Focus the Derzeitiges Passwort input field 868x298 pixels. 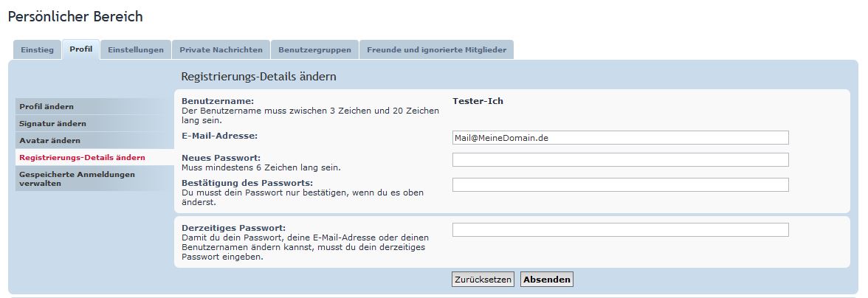pyautogui.click(x=620, y=230)
